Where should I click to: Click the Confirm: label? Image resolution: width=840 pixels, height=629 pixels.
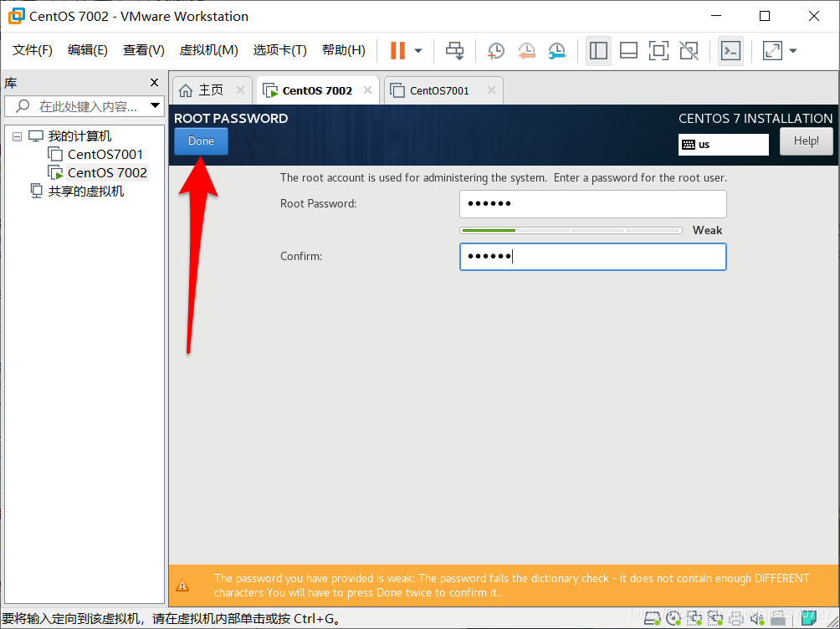[301, 257]
